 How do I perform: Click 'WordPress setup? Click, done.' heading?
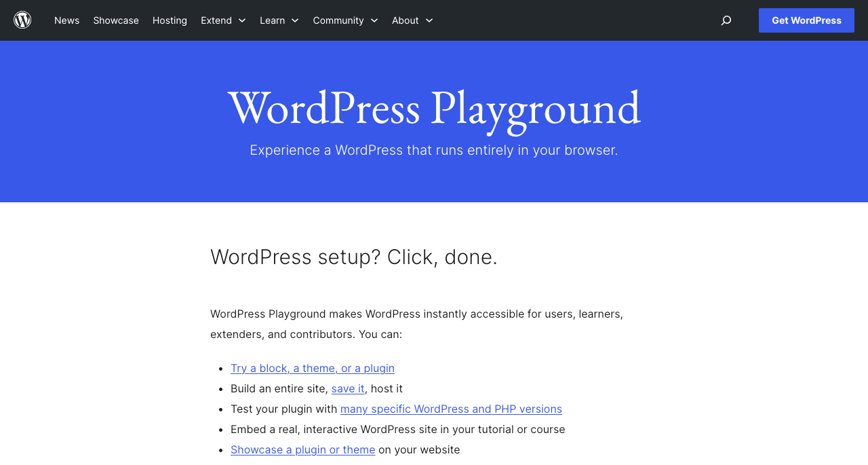coord(354,257)
